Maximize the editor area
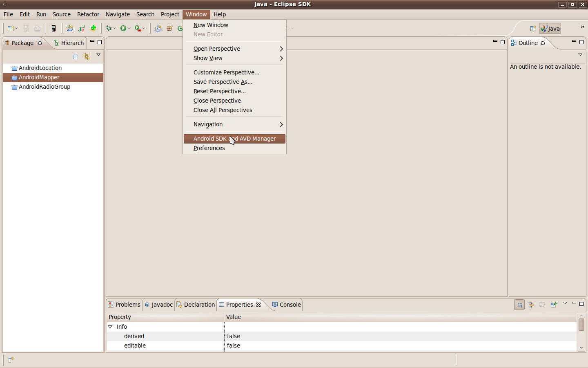 (503, 42)
